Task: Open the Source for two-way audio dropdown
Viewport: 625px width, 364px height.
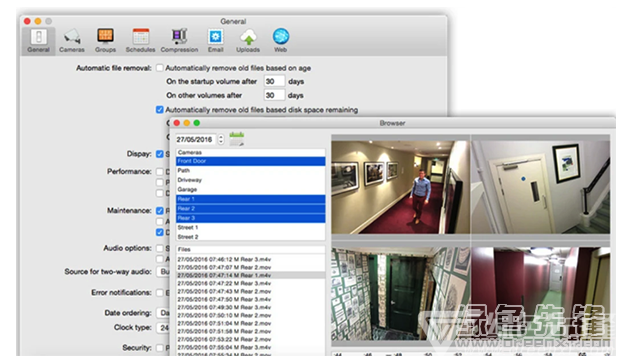Action: click(163, 272)
